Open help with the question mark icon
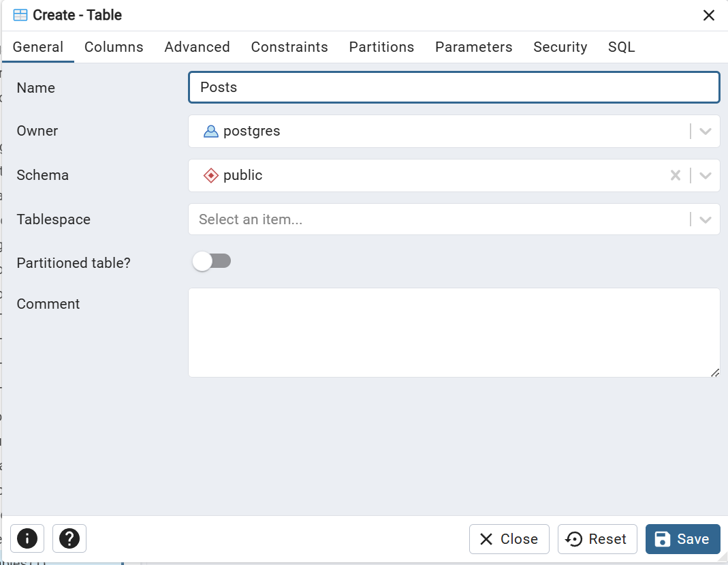This screenshot has width=728, height=565. [69, 538]
